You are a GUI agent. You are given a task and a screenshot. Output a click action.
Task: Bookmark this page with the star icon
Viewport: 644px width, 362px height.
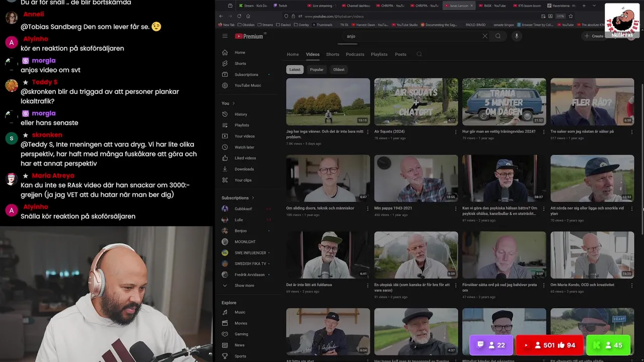[x=570, y=16]
